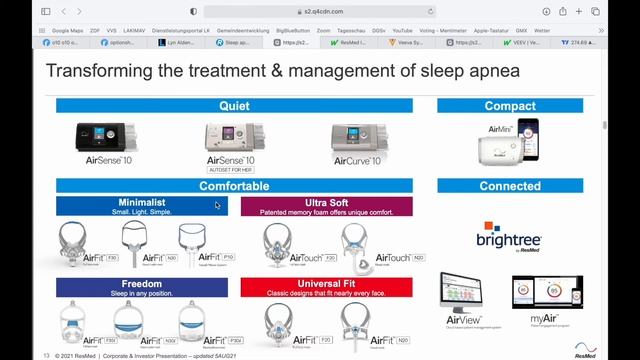Click the Compact section header bar
The width and height of the screenshot is (640, 360).
[x=510, y=106]
